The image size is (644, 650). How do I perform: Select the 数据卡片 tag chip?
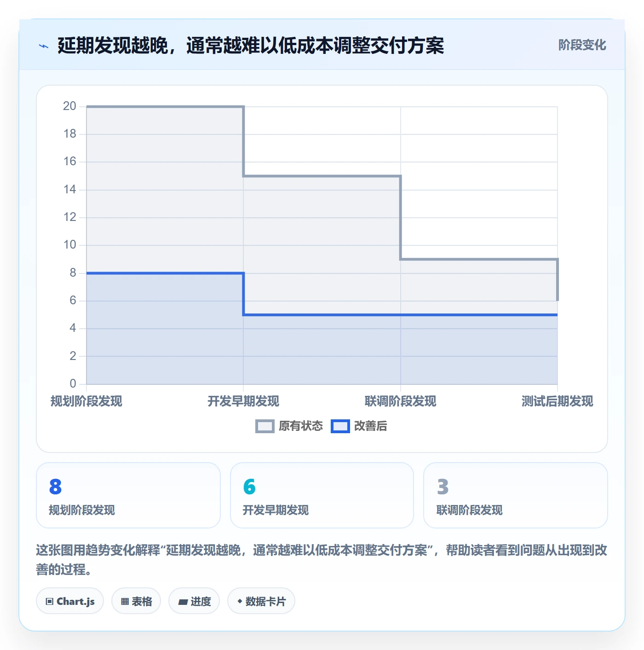261,601
